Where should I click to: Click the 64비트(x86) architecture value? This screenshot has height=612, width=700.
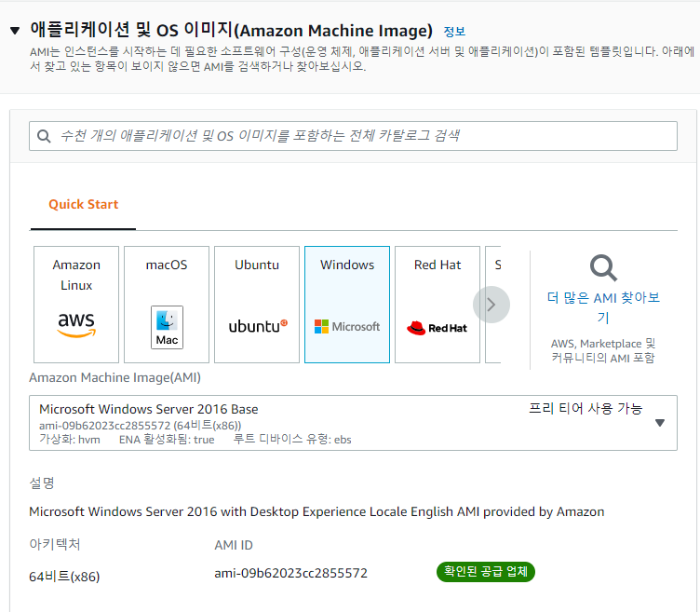(64, 577)
